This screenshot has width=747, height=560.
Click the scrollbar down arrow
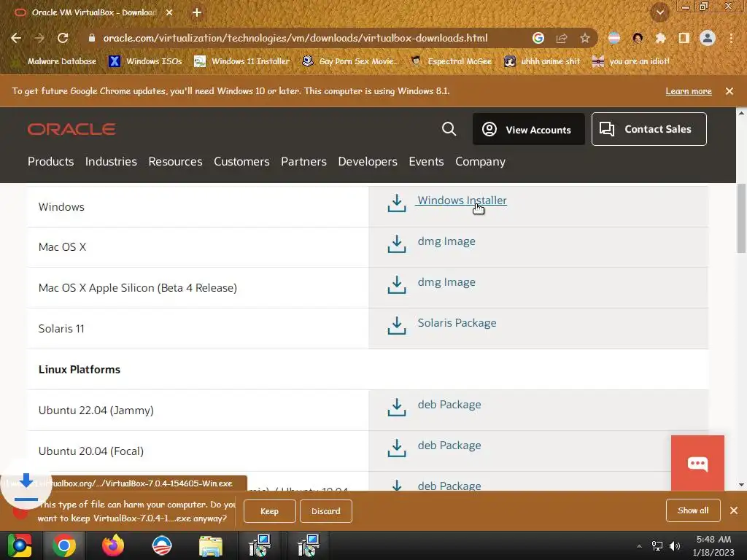pos(741,485)
